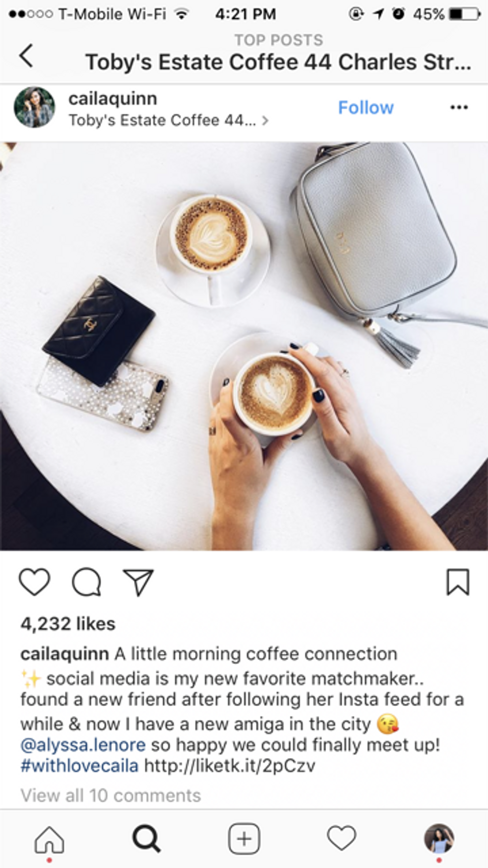Open the three-dot options menu
Screen dimensions: 488x868
tap(459, 107)
